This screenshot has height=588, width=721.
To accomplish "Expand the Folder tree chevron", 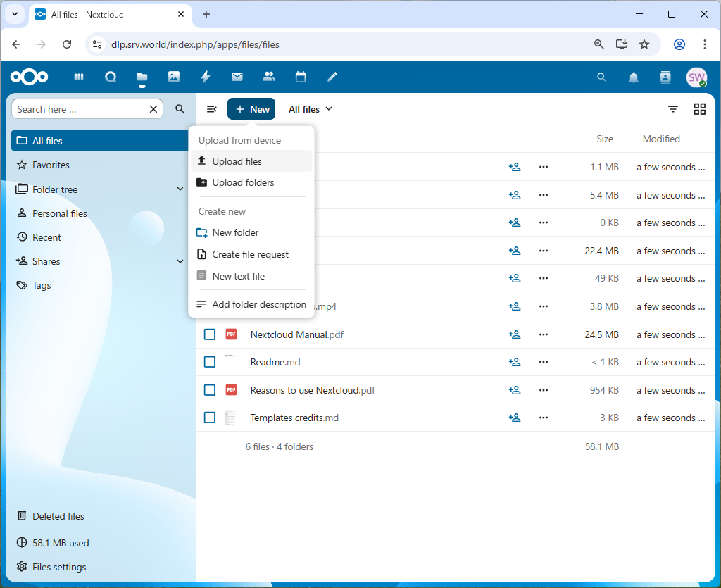I will (180, 189).
